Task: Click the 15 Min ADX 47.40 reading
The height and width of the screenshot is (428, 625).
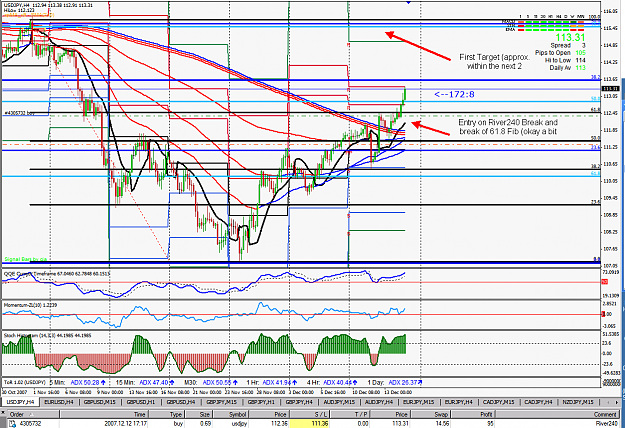Action: coord(159,383)
